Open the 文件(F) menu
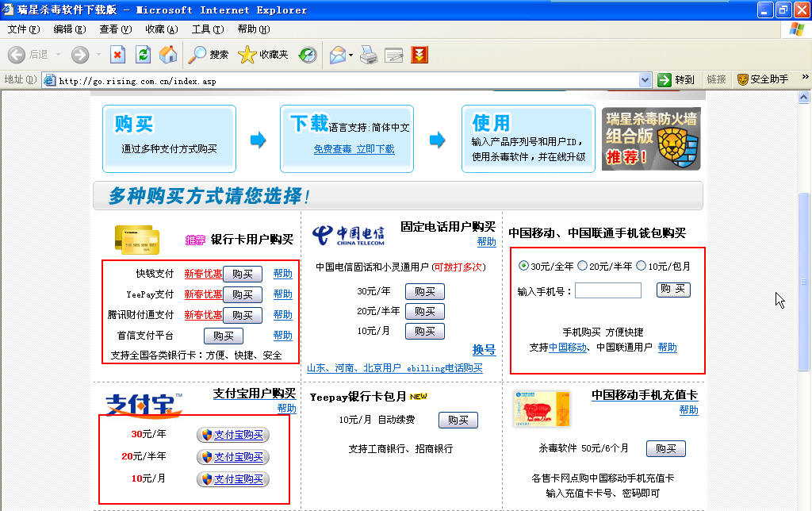The width and height of the screenshot is (812, 511). point(24,29)
